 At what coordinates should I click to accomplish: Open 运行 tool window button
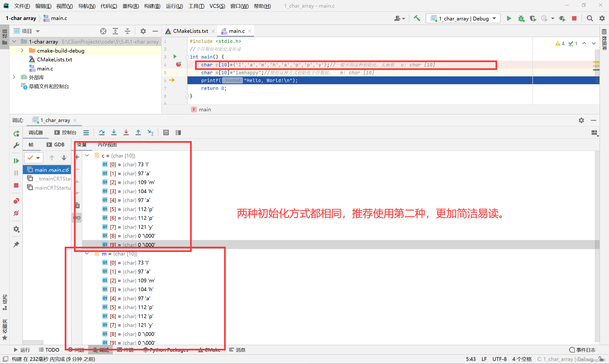[x=22, y=350]
